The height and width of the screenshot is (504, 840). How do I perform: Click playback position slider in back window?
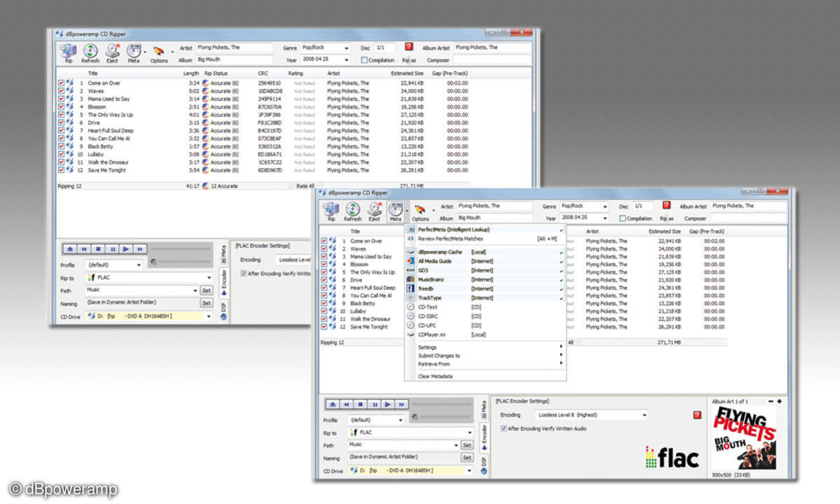click(x=181, y=248)
